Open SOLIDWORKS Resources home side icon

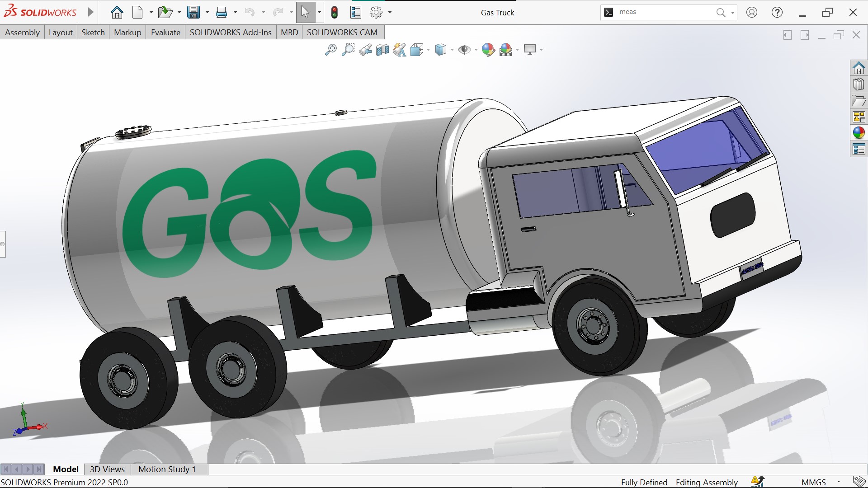click(859, 68)
